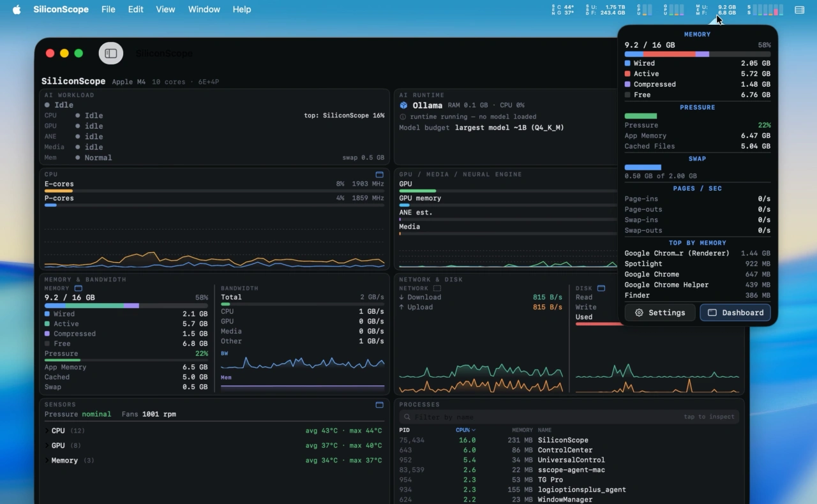Select the TG Pro process row
The height and width of the screenshot is (504, 817).
click(569, 480)
